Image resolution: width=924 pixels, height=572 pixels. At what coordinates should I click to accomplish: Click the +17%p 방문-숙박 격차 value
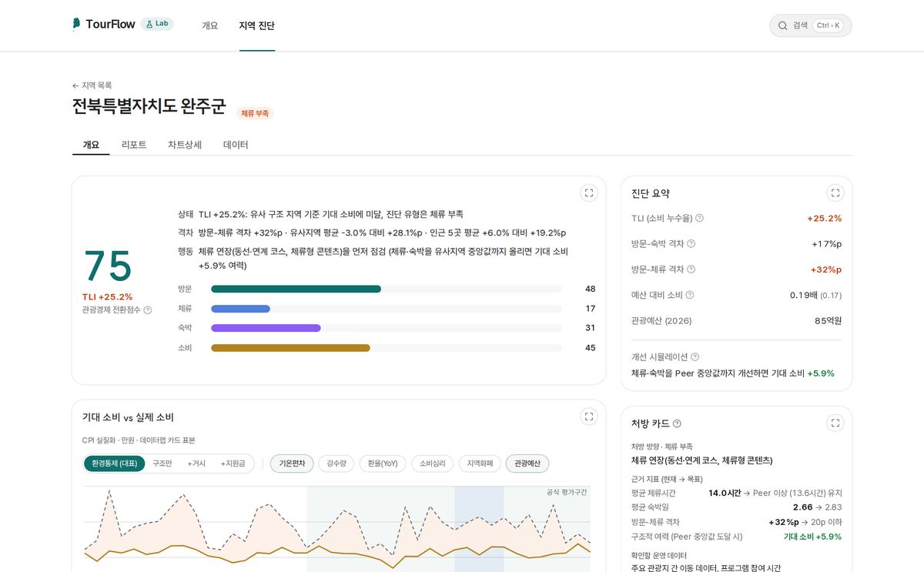point(826,244)
